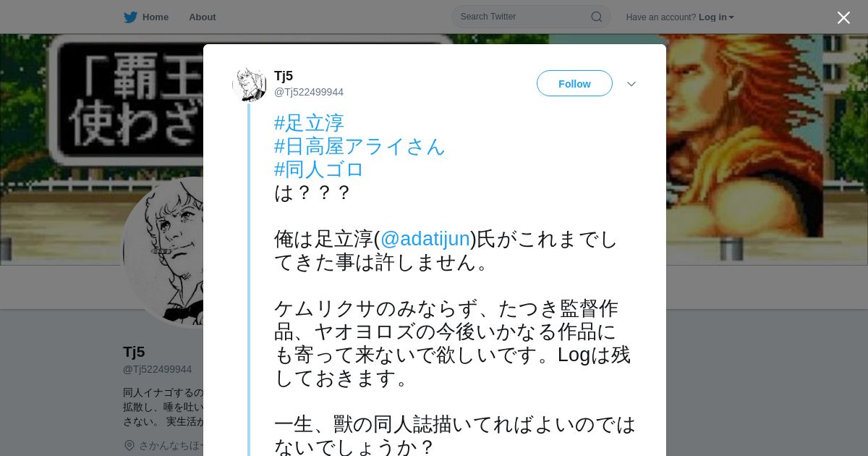Click the Twitter bird logo
868x456 pixels.
pyautogui.click(x=130, y=17)
